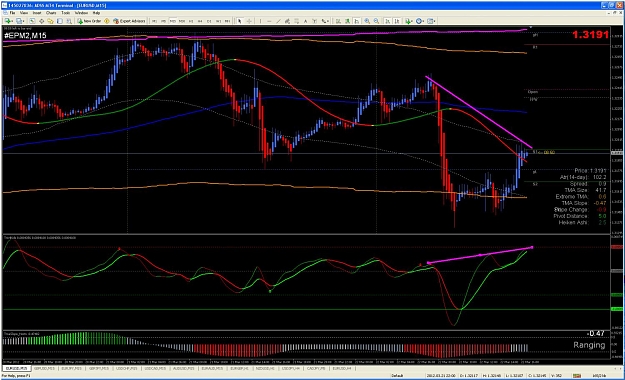This screenshot has width=625, height=380.
Task: Open the Profiles toolbar icon
Action: click(x=19, y=21)
